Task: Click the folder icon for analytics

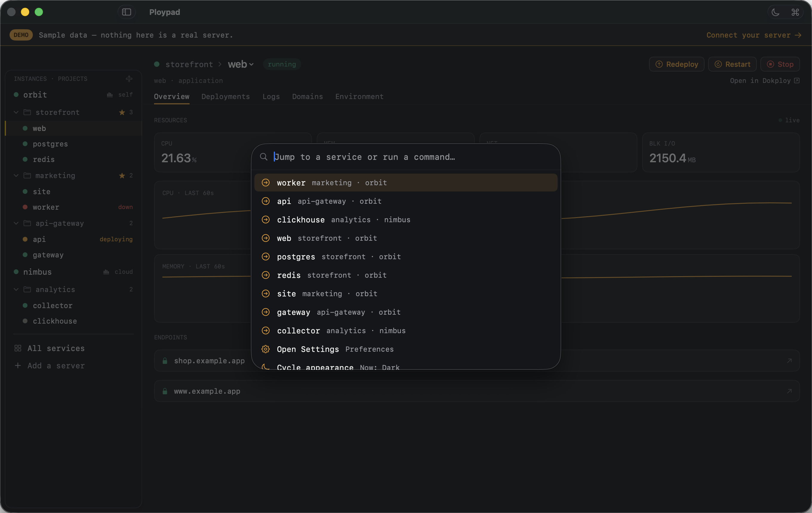Action: point(27,289)
